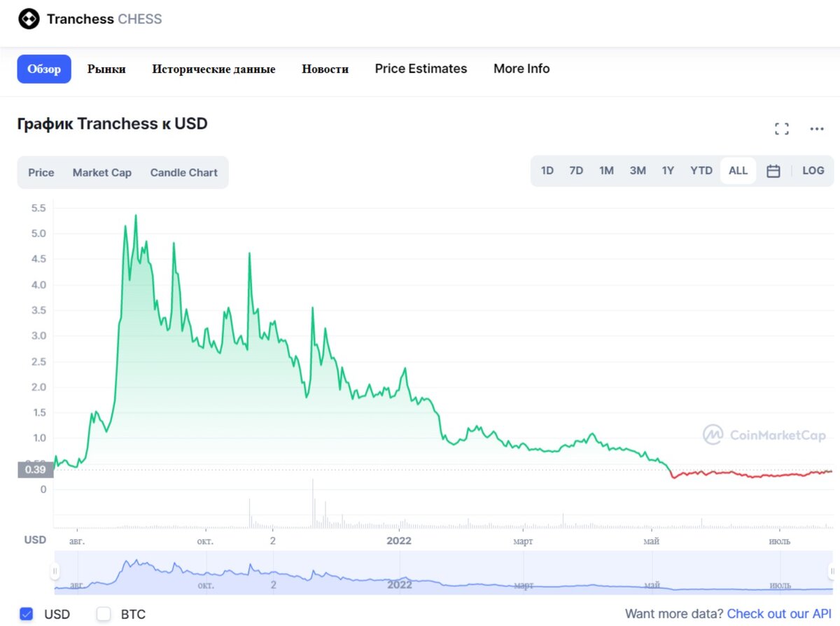The width and height of the screenshot is (840, 626).
Task: Follow the Check out our API link
Action: click(779, 614)
